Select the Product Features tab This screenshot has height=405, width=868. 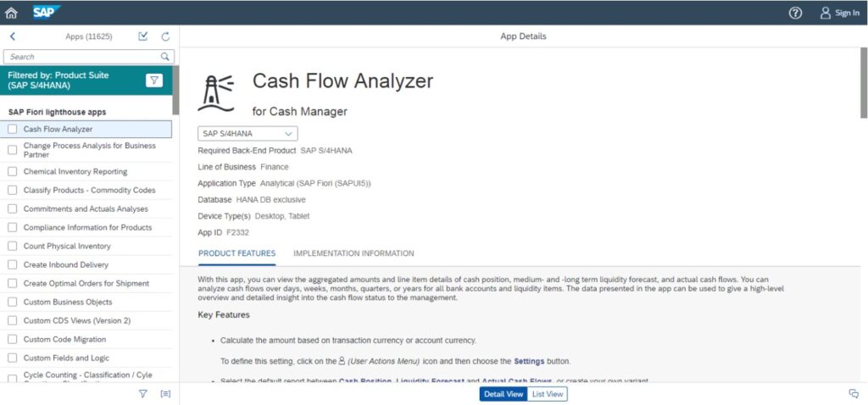[236, 253]
